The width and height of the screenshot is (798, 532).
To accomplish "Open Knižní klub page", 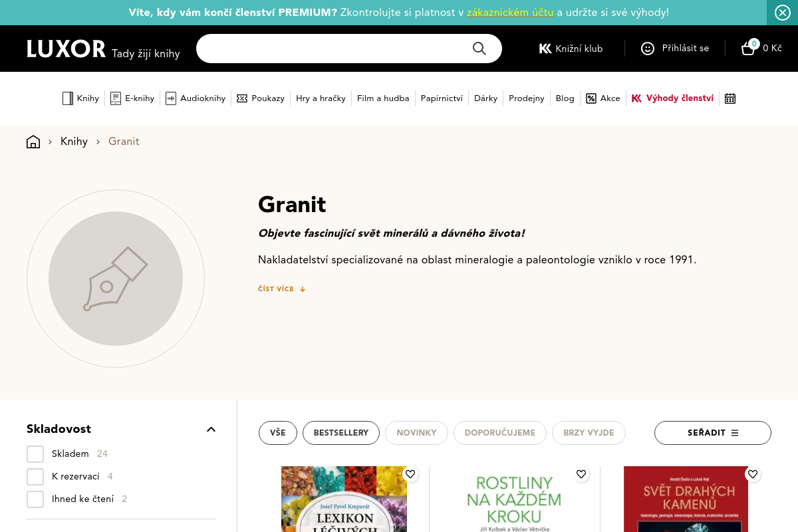I will (x=571, y=49).
